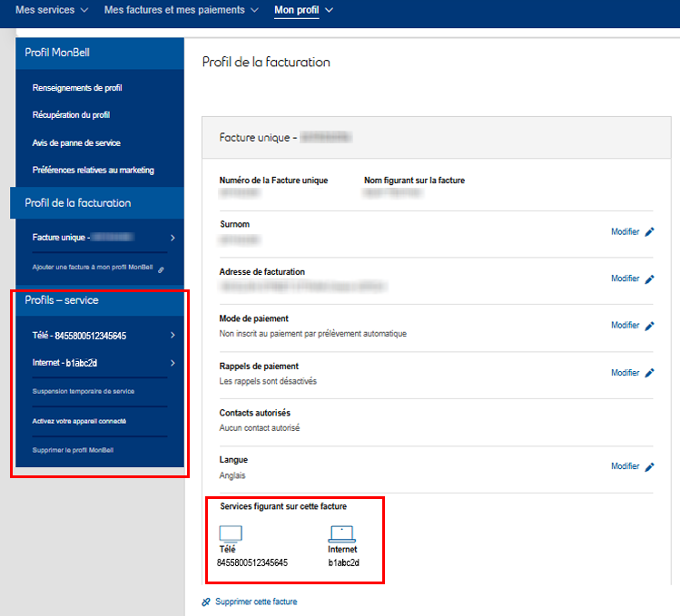Click Modifier for Rappels de paiement
Screen dimensions: 680x616
coord(625,373)
